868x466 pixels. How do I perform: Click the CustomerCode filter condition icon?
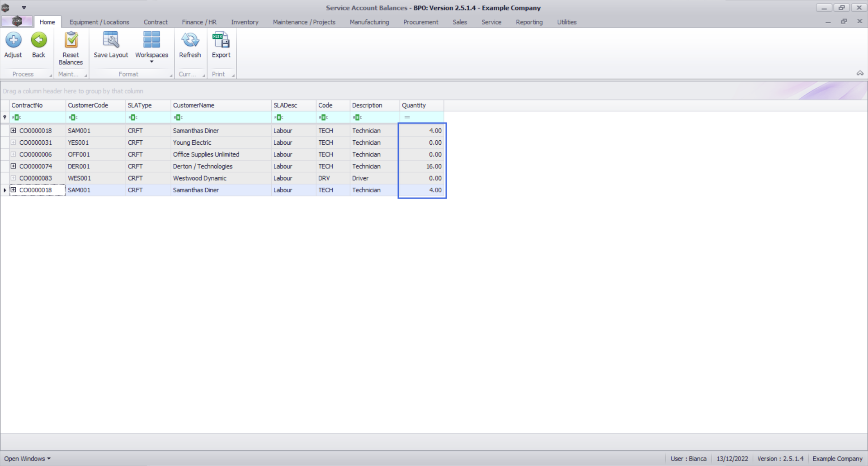coord(73,118)
